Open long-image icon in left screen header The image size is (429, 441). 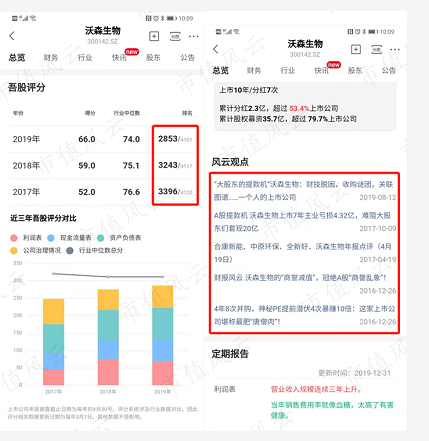pos(175,36)
